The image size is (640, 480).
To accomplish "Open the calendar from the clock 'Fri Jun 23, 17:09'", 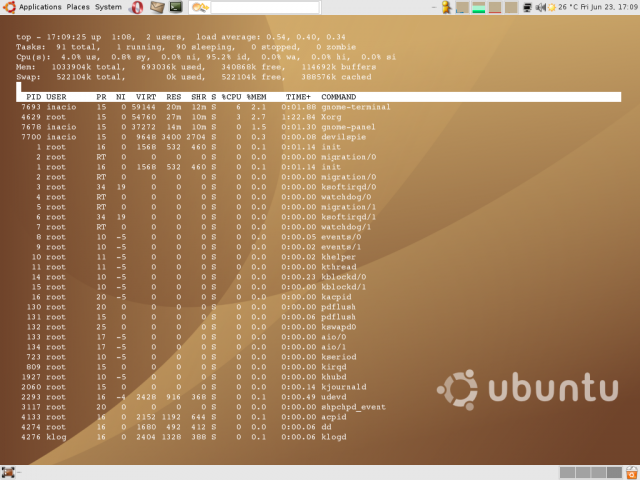I will point(609,7).
